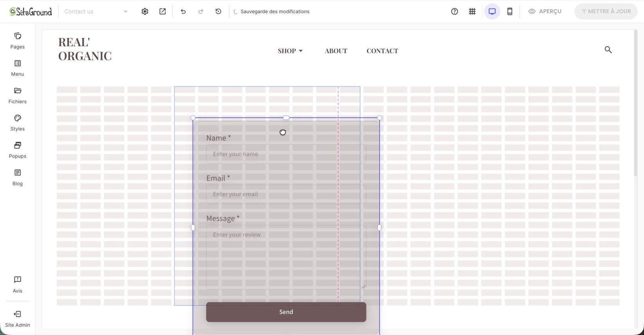Click the Message textarea
The height and width of the screenshot is (335, 644).
click(286, 257)
